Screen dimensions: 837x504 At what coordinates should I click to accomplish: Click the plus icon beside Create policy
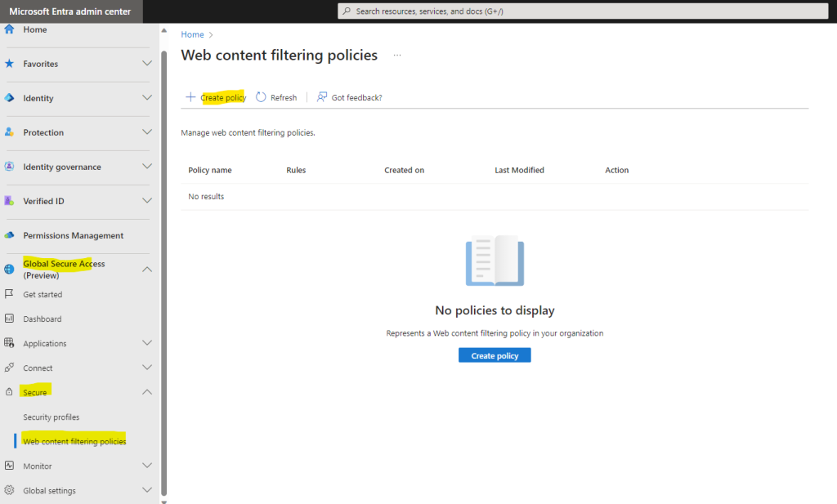coord(190,97)
